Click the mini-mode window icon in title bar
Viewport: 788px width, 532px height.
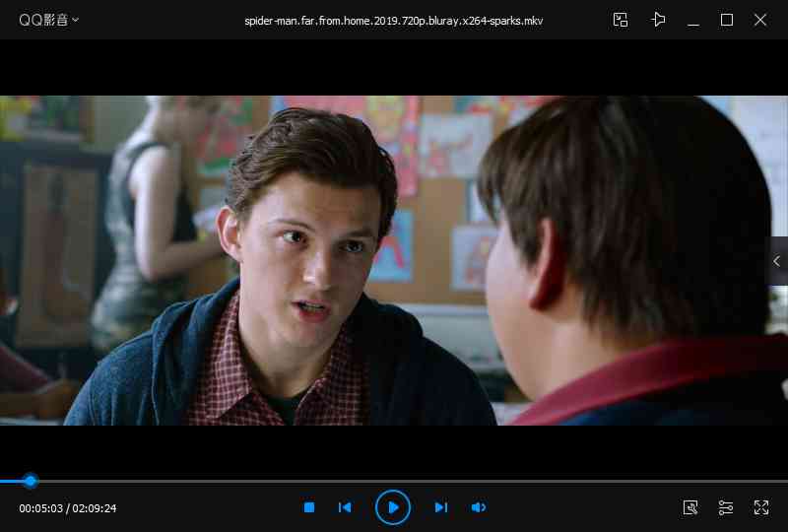click(621, 20)
